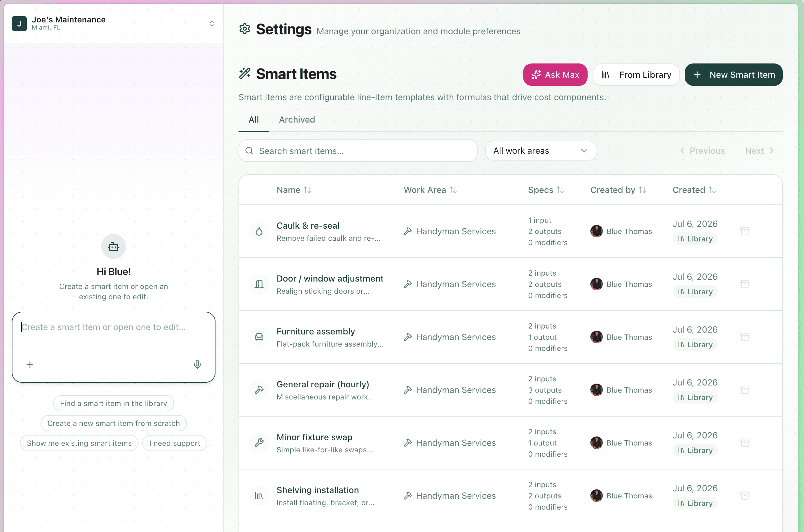804x532 pixels.
Task: Click the Ask Max button
Action: (555, 75)
